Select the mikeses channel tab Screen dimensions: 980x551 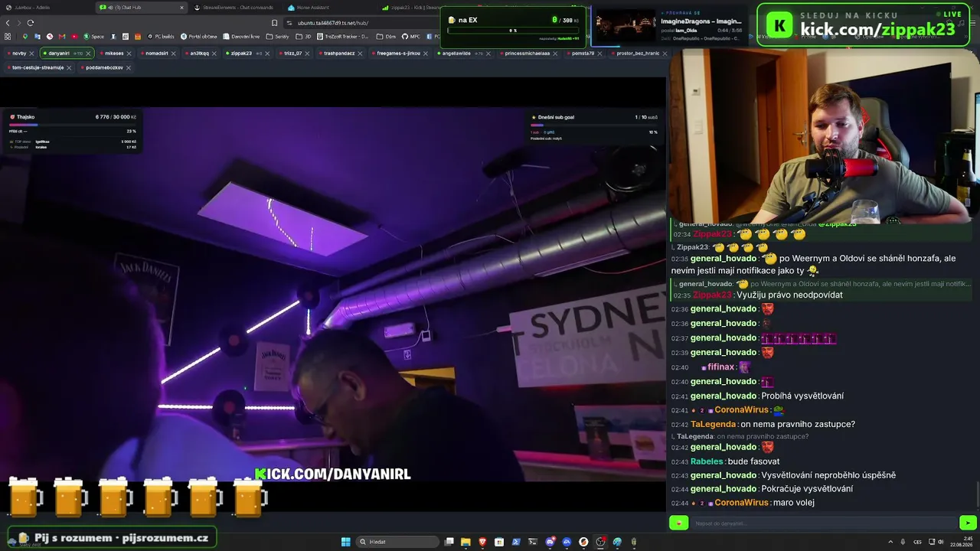115,54
